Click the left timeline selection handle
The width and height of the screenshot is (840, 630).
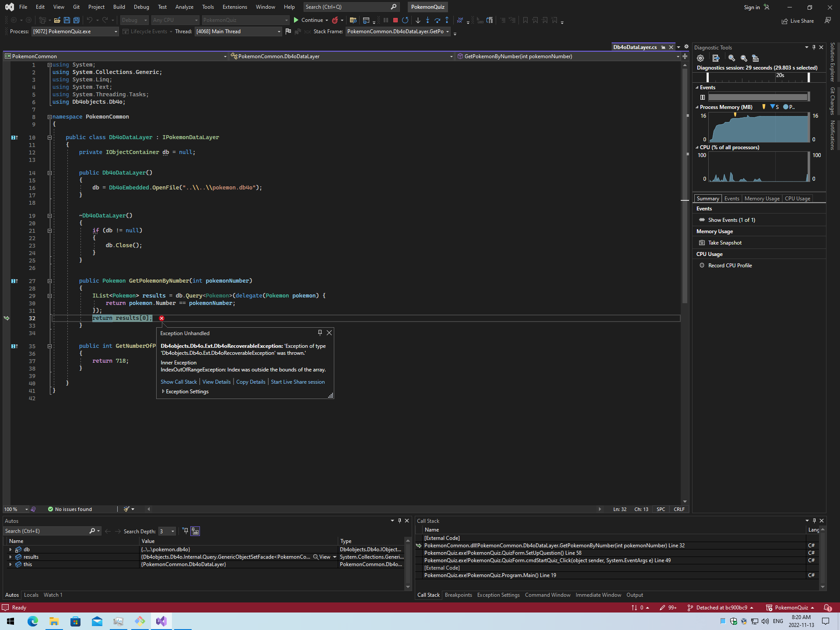pyautogui.click(x=707, y=77)
